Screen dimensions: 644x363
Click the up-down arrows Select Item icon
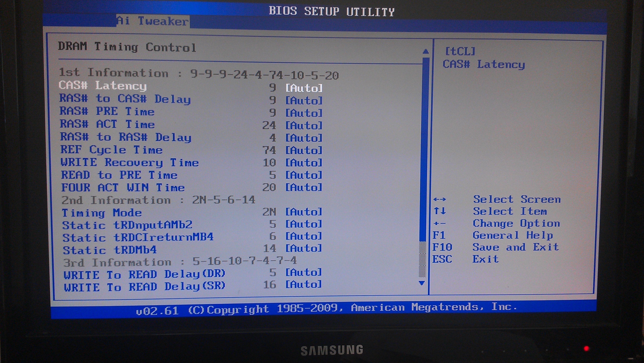[x=440, y=211]
